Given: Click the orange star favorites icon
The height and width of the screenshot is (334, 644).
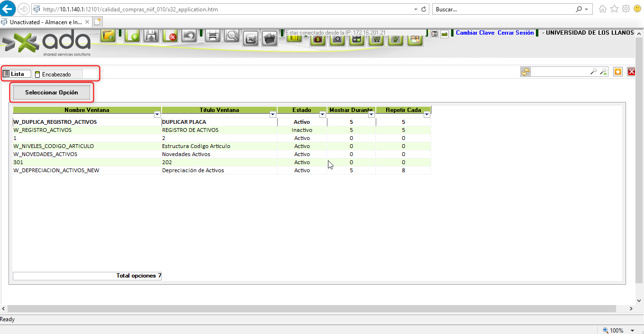Looking at the screenshot, I should click(618, 72).
